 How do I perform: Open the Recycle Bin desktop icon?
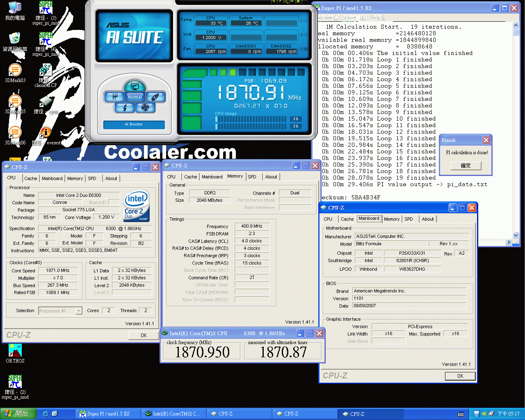[x=15, y=42]
